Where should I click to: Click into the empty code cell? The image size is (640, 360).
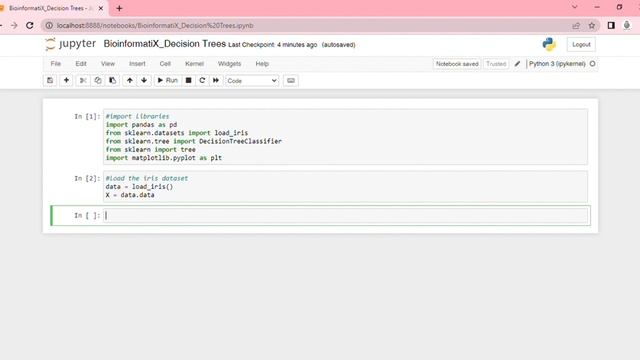(345, 216)
